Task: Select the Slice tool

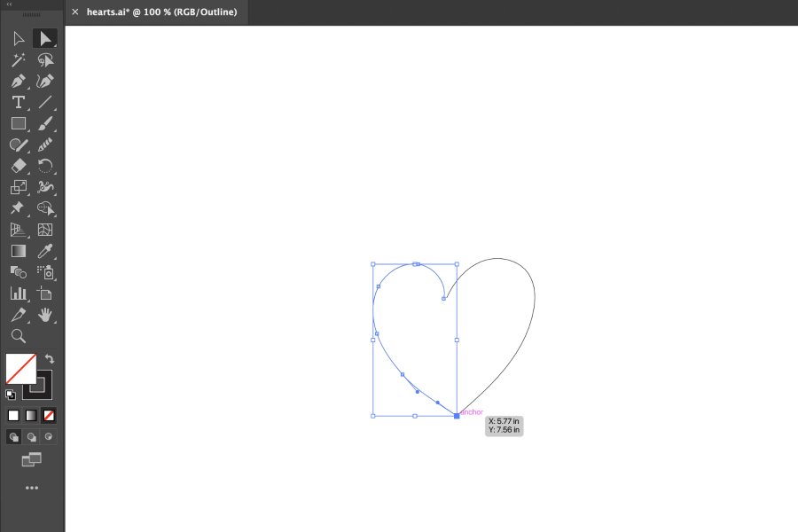Action: click(x=19, y=315)
